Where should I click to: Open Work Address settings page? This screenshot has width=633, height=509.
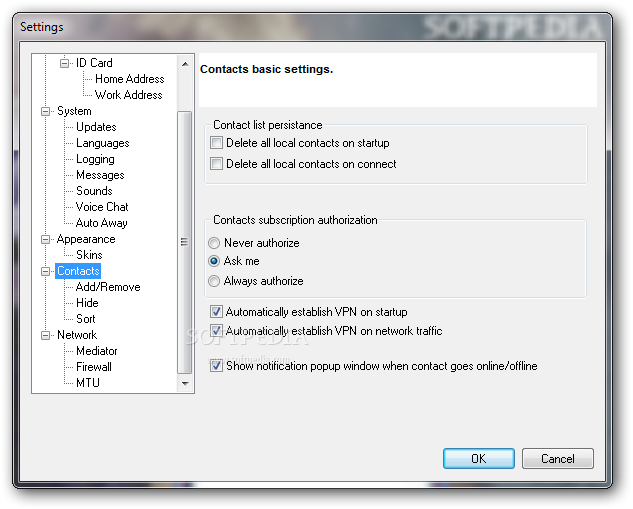(x=128, y=95)
